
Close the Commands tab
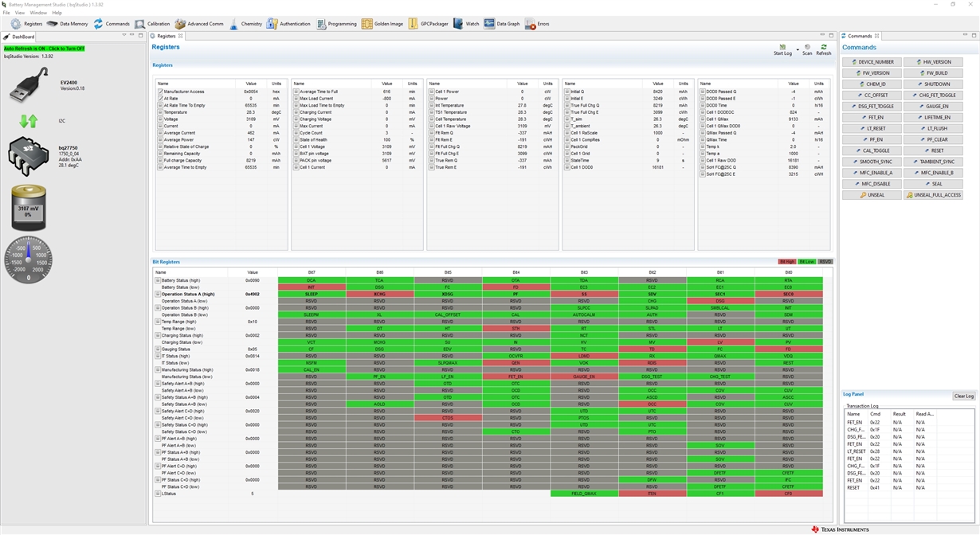pyautogui.click(x=877, y=36)
